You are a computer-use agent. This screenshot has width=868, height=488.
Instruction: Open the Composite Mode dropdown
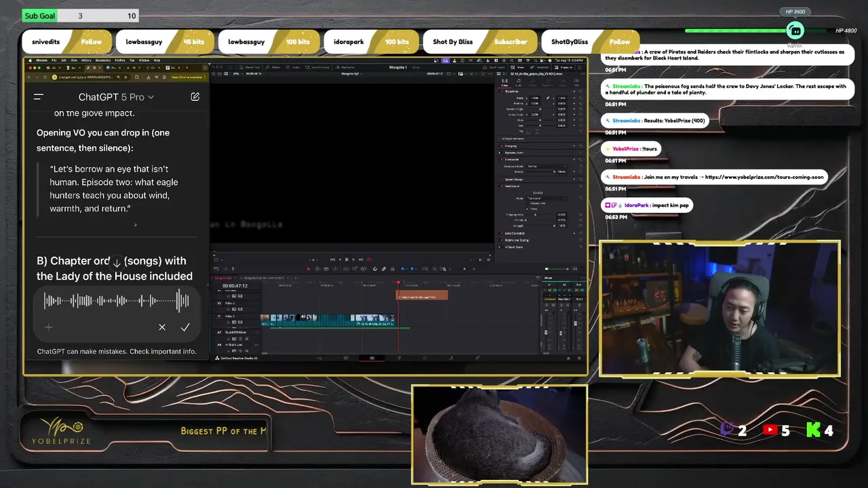point(547,166)
